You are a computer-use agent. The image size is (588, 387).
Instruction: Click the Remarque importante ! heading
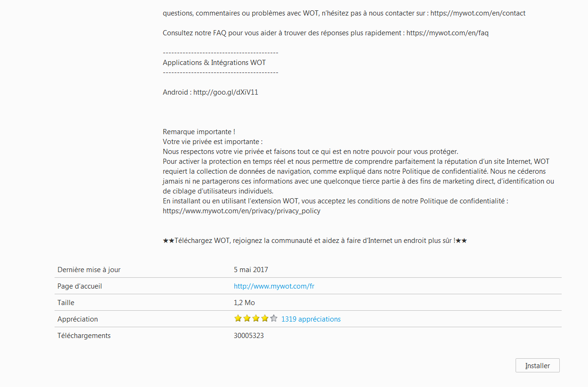click(x=199, y=132)
